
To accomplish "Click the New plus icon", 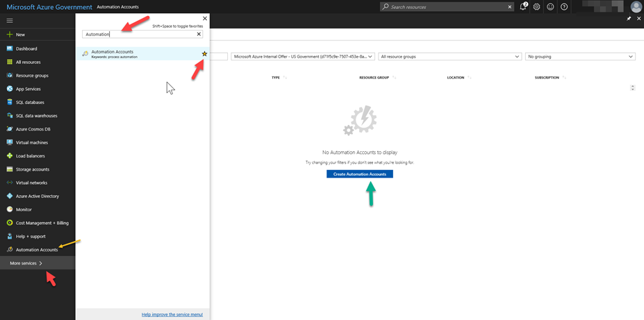I will [10, 35].
